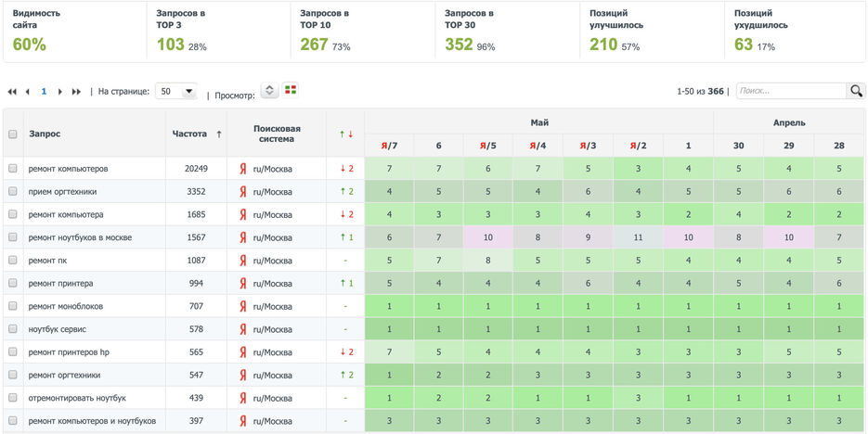This screenshot has width=868, height=434.
Task: Open the per-page dropdown showing 50
Action: point(176,92)
